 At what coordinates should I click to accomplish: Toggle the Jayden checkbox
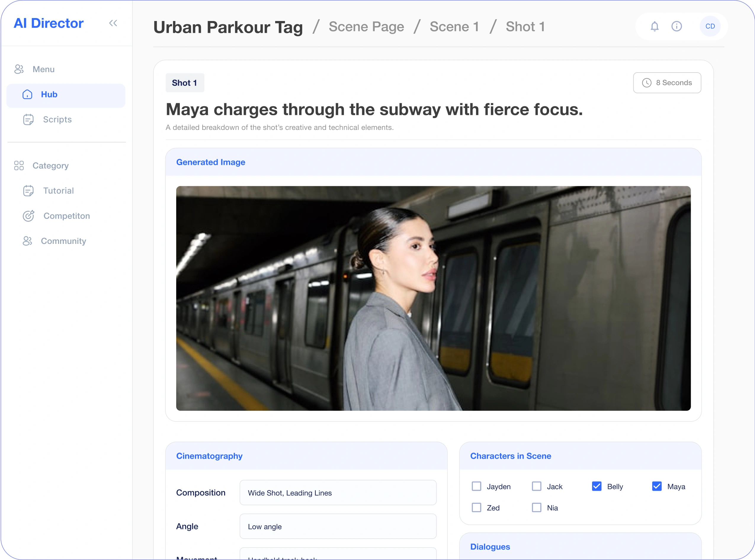[476, 486]
